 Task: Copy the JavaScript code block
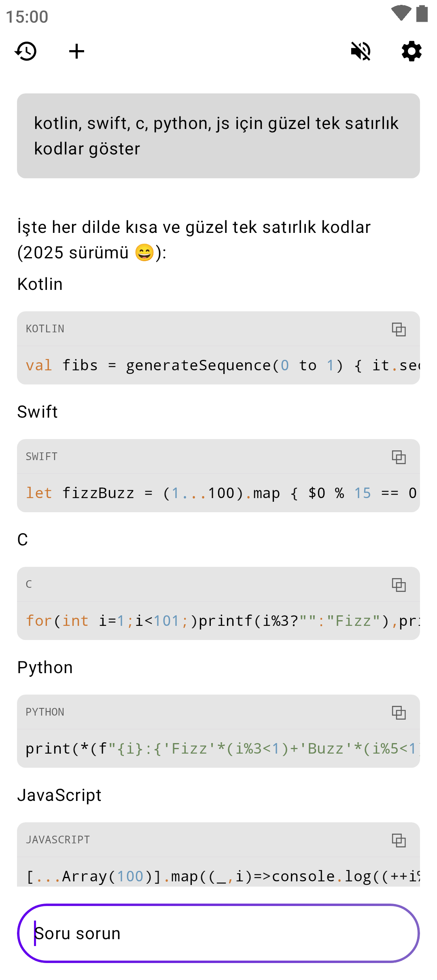point(399,840)
